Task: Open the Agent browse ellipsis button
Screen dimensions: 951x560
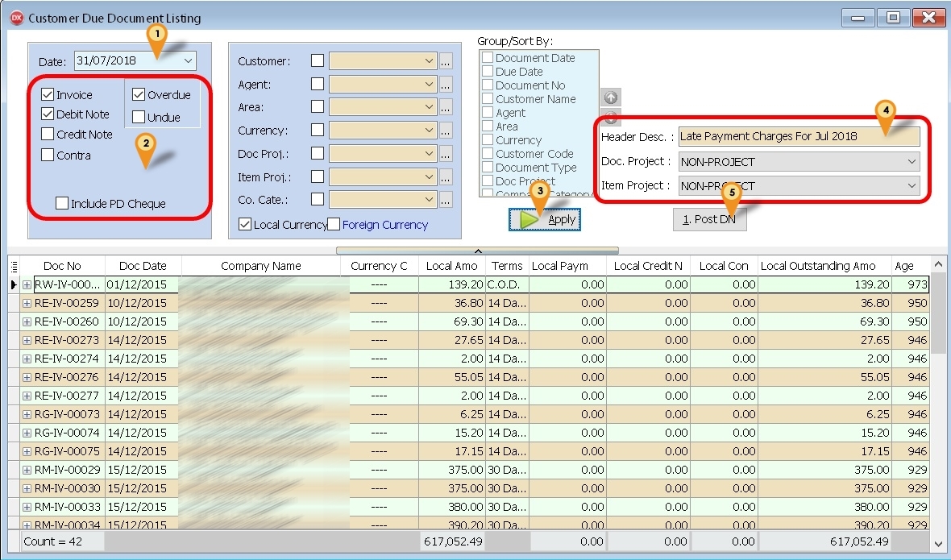Action: coord(446,85)
